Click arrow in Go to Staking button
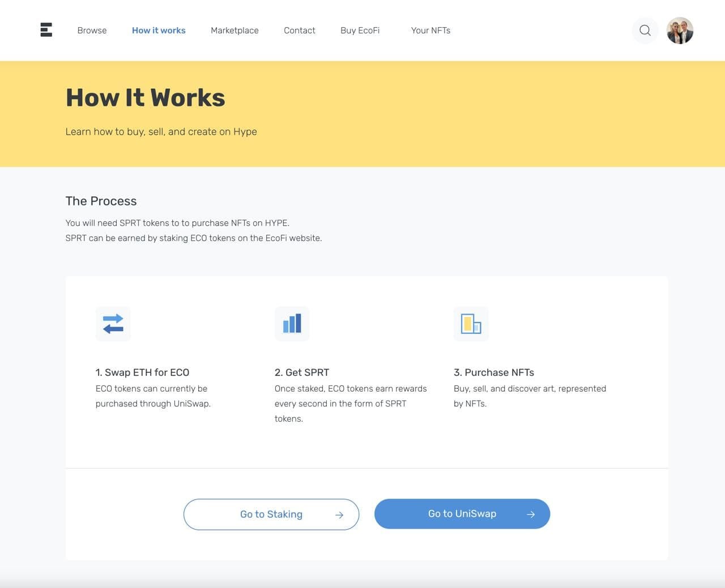The image size is (725, 588). [x=339, y=515]
